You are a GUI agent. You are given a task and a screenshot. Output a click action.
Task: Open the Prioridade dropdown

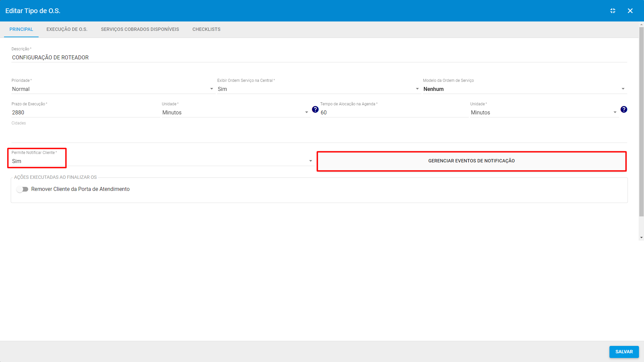113,89
